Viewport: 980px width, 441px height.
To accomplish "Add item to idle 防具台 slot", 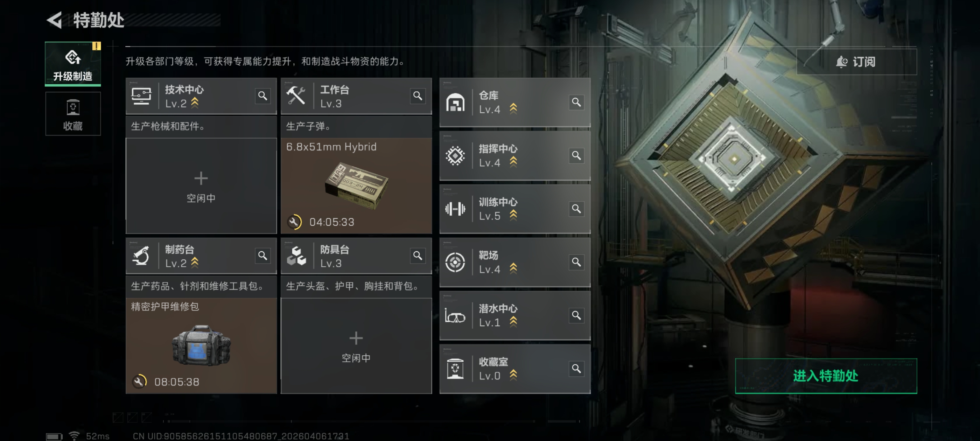I will 356,346.
